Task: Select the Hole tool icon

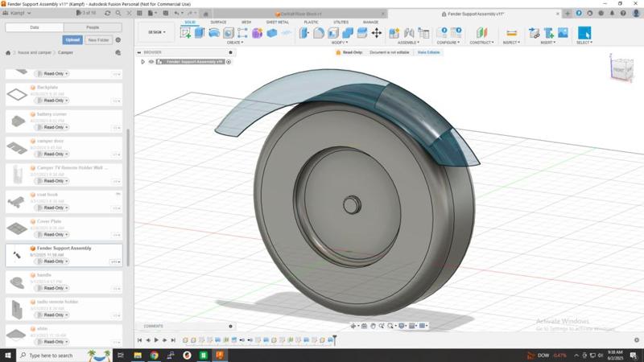Action: [x=229, y=33]
